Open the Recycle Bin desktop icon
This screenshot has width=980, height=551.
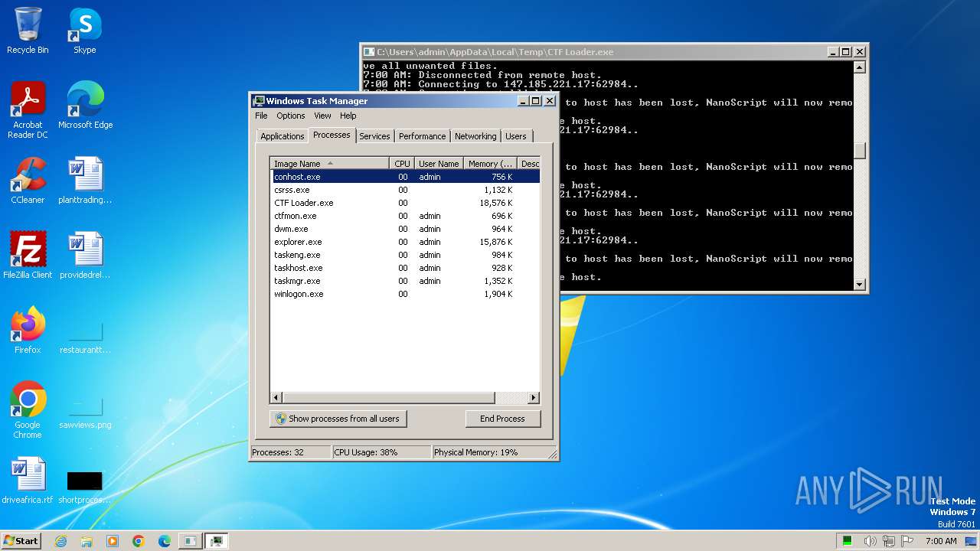(x=28, y=31)
